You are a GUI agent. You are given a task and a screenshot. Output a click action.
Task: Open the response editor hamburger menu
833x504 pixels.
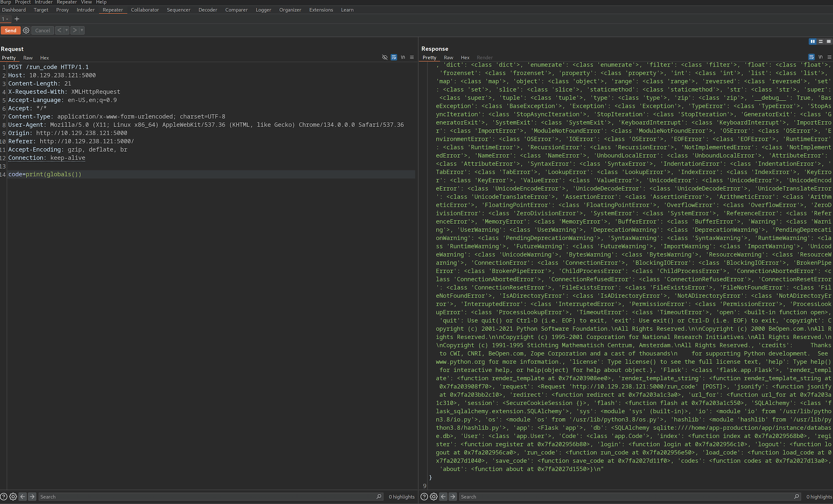click(x=829, y=57)
